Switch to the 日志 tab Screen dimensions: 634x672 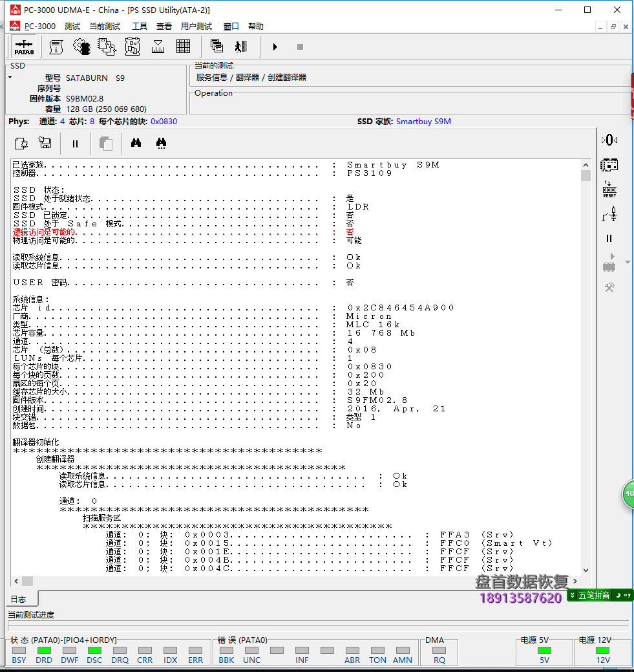pyautogui.click(x=19, y=599)
